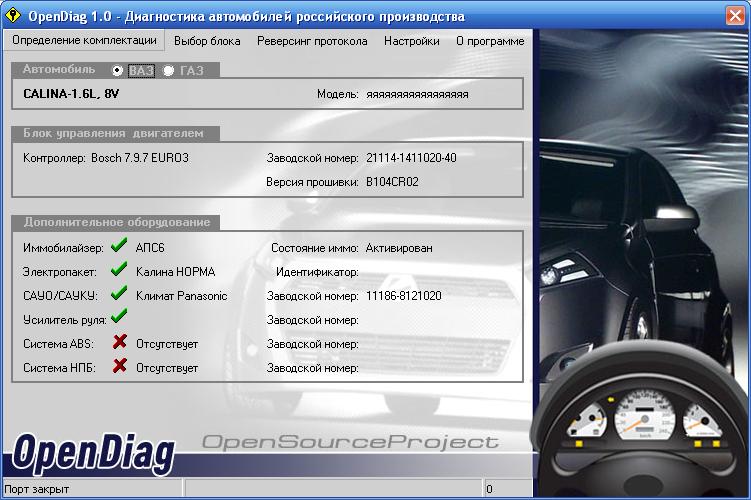
Task: Click the green check next to Электропакет
Action: (x=119, y=269)
